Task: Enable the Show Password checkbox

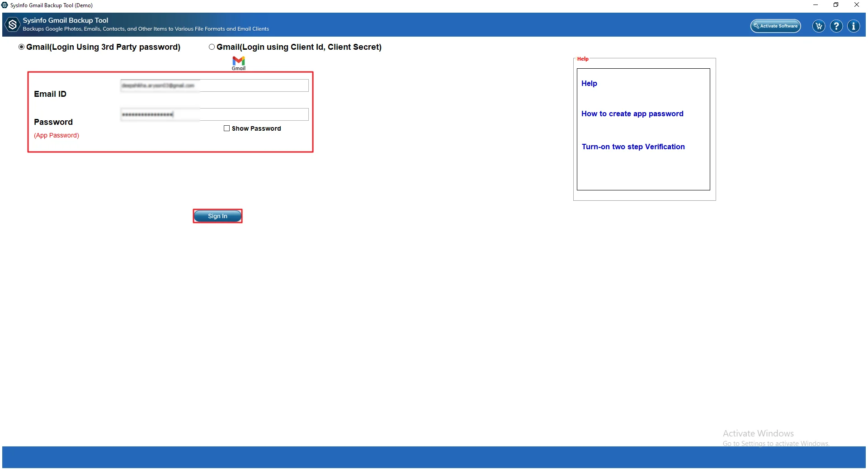Action: [226, 128]
